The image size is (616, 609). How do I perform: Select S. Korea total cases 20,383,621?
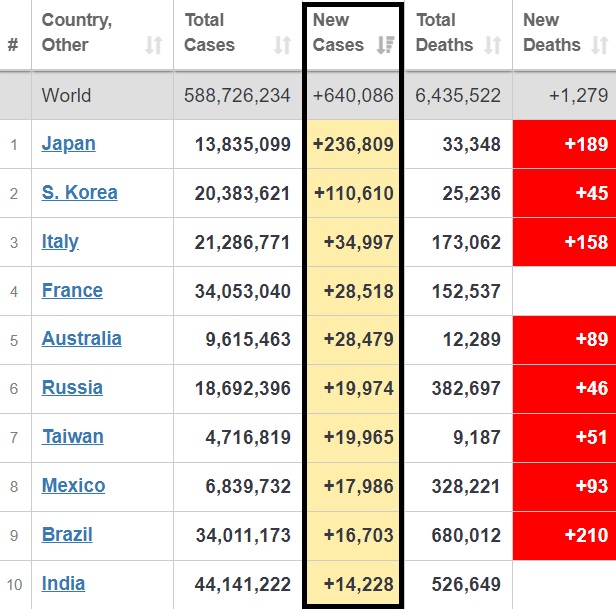coord(243,193)
